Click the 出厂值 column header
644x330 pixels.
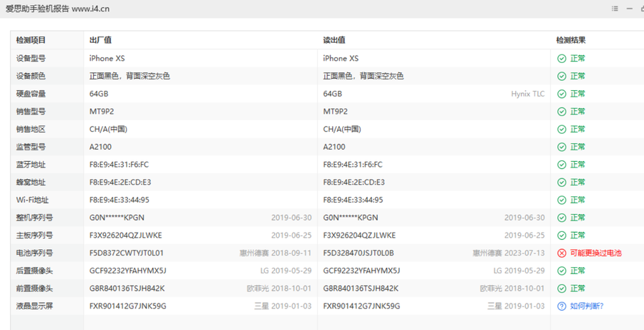tap(100, 40)
